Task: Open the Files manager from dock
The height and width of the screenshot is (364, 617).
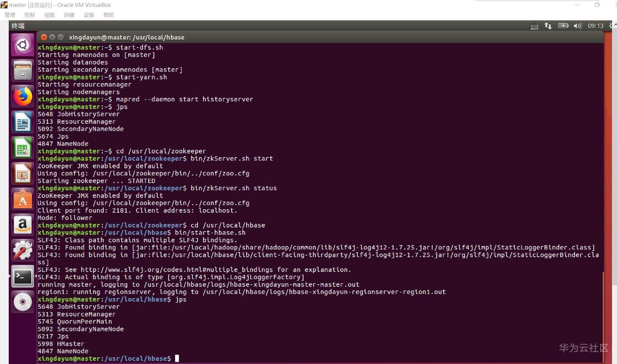Action: (x=23, y=71)
